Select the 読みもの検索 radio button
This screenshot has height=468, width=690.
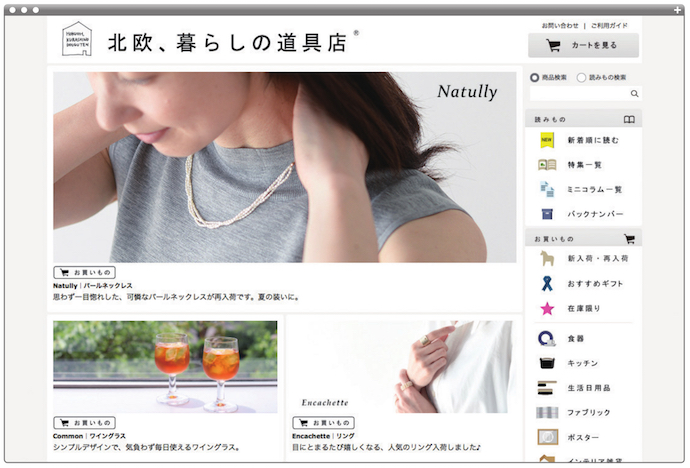point(581,77)
